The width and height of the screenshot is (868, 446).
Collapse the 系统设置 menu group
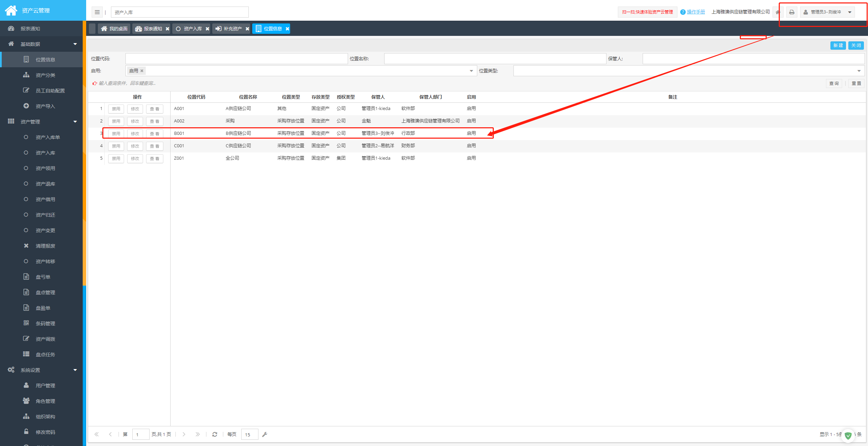[x=41, y=370]
